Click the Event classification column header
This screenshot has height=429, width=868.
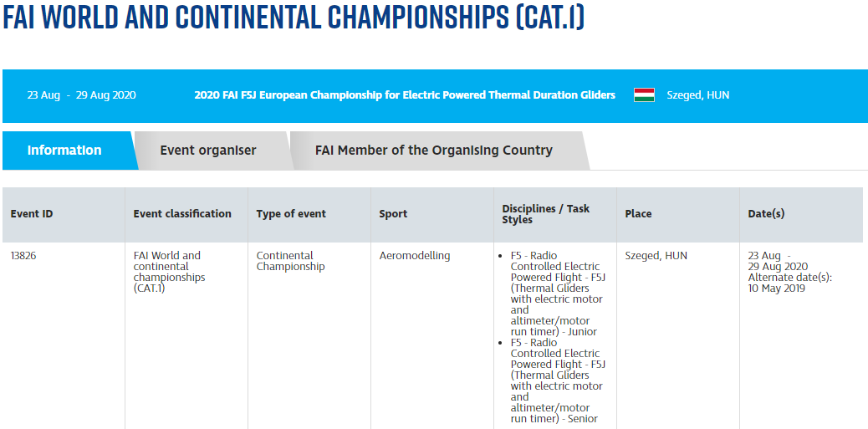point(182,214)
